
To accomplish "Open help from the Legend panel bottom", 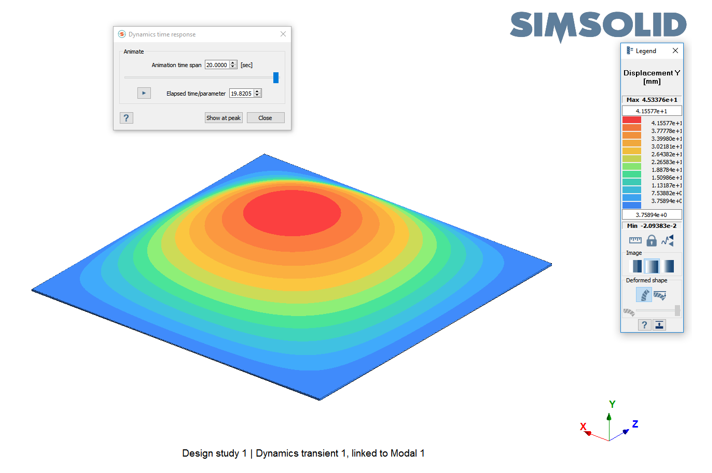I will [x=644, y=325].
